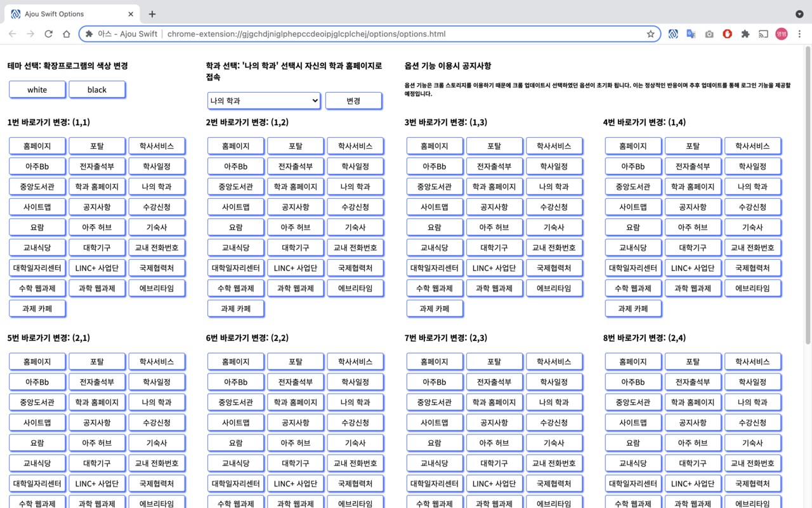The height and width of the screenshot is (508, 812).
Task: Select LINC+ 사업단 in 2번 바로가기 section
Action: [x=296, y=268]
